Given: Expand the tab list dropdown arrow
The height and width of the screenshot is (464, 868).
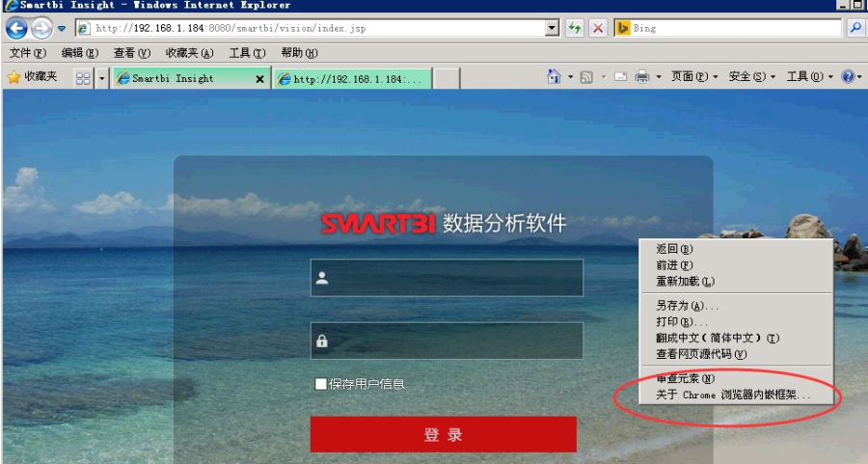Looking at the screenshot, I should click(x=101, y=79).
